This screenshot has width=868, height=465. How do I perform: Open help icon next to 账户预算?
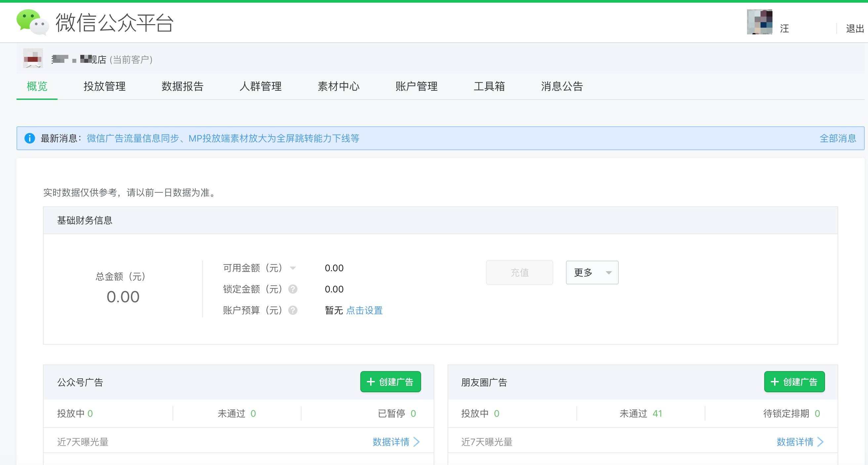point(293,310)
